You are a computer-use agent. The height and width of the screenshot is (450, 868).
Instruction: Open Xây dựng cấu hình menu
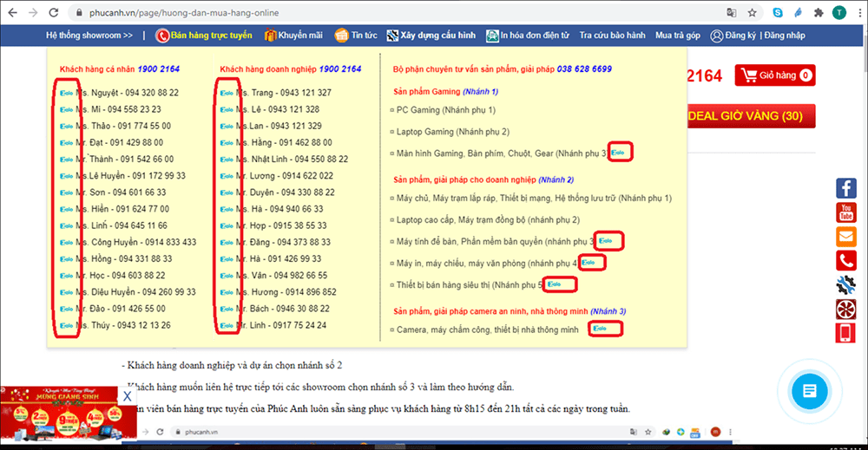431,36
